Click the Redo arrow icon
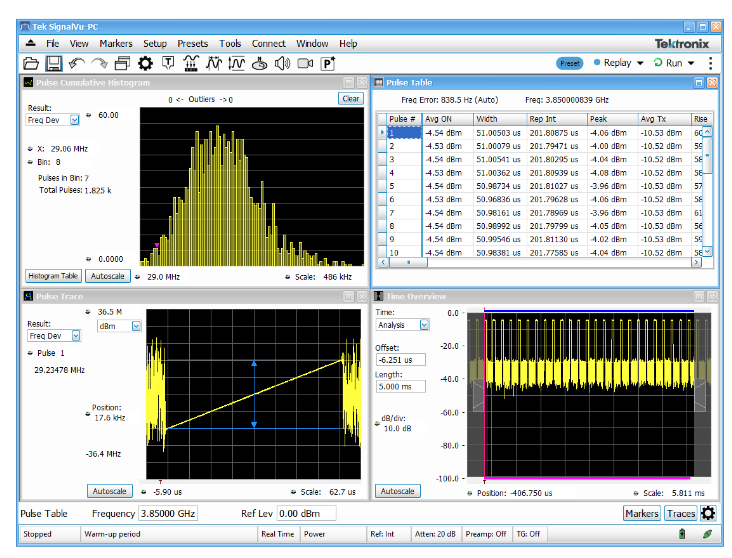Screen dimensions: 732x558 pos(99,63)
